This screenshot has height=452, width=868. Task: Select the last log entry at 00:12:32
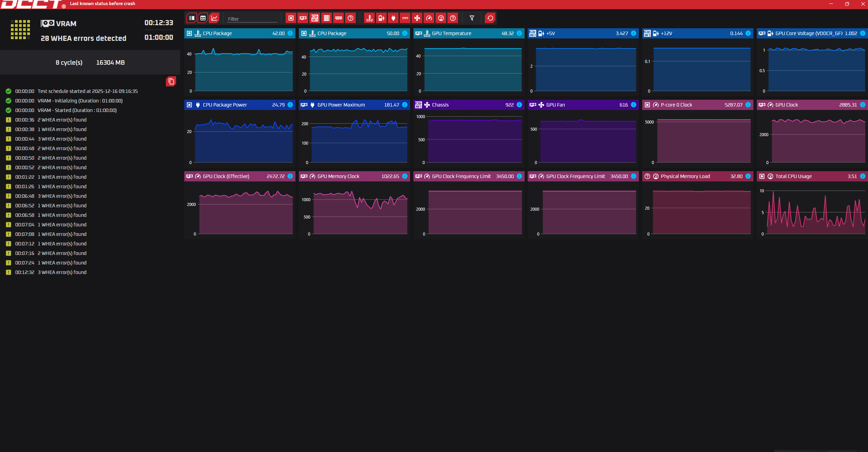pos(51,272)
